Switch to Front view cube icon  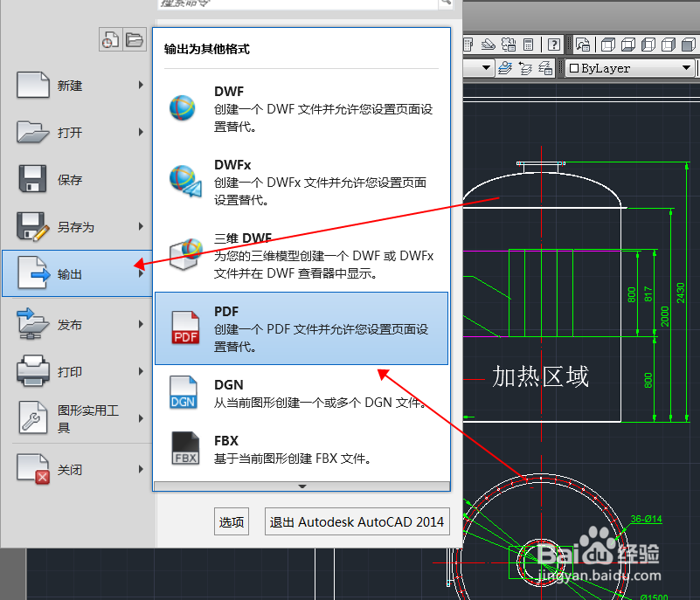[688, 45]
